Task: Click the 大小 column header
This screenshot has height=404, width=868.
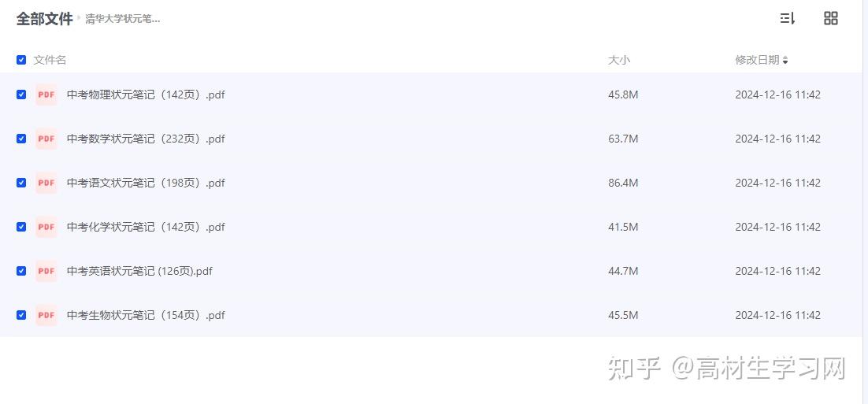Action: pyautogui.click(x=619, y=60)
